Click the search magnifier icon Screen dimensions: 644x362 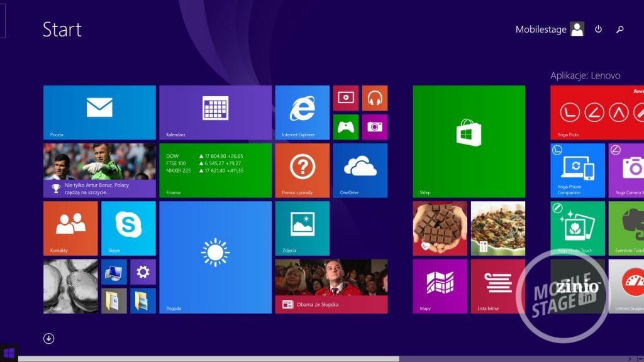point(619,30)
